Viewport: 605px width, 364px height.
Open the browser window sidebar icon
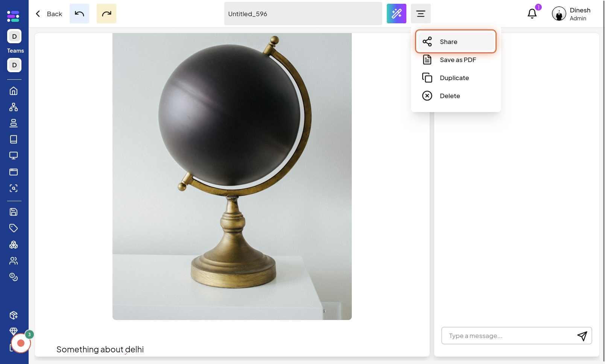click(x=14, y=172)
